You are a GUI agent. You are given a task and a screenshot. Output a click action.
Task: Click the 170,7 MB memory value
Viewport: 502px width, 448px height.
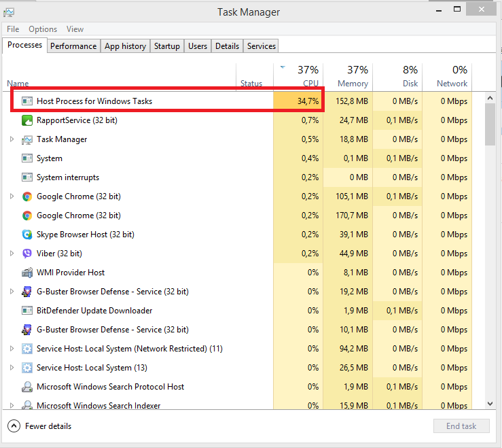351,216
